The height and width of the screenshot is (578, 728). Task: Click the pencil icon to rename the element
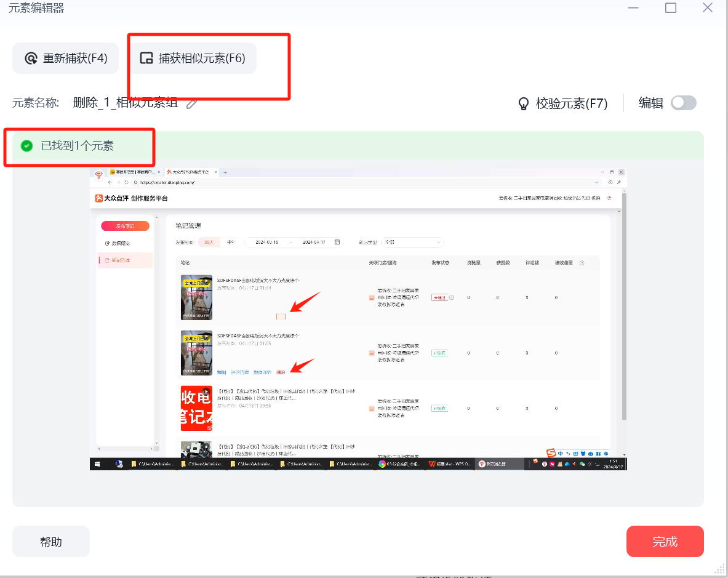point(191,103)
